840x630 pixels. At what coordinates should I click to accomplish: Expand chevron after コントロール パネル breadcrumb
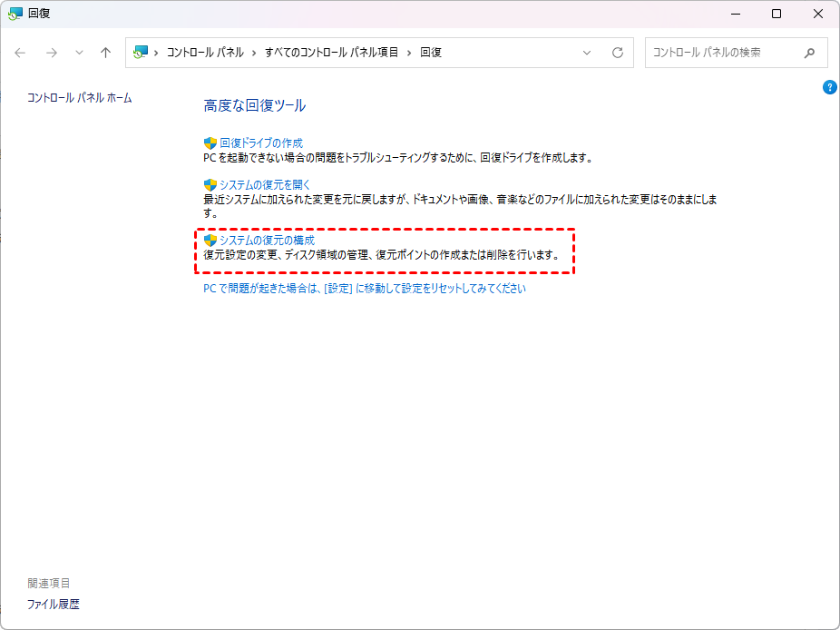(x=255, y=53)
